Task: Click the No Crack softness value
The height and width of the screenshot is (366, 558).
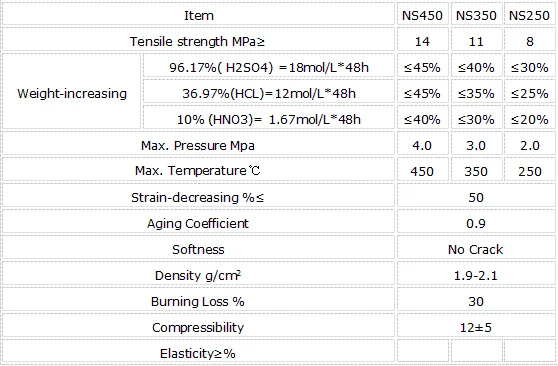Action: pyautogui.click(x=476, y=249)
